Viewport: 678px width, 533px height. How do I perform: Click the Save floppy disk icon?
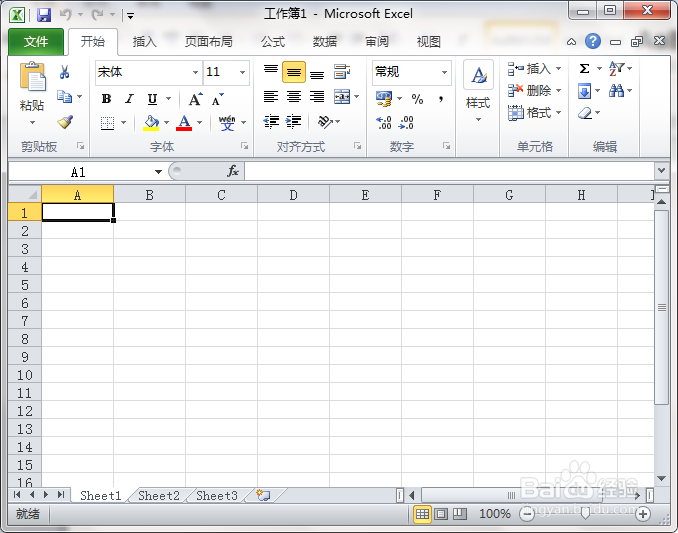coord(44,15)
